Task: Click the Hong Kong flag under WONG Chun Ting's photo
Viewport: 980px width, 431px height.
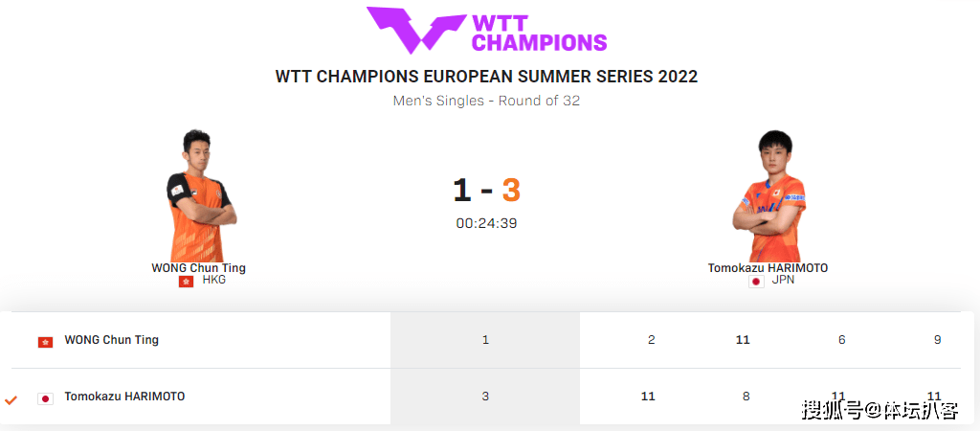Action: [x=187, y=282]
